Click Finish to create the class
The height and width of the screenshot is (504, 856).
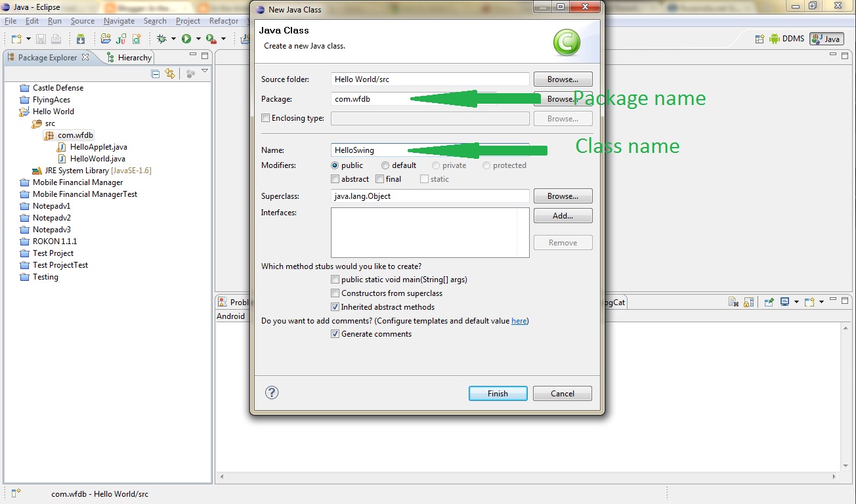pos(498,393)
